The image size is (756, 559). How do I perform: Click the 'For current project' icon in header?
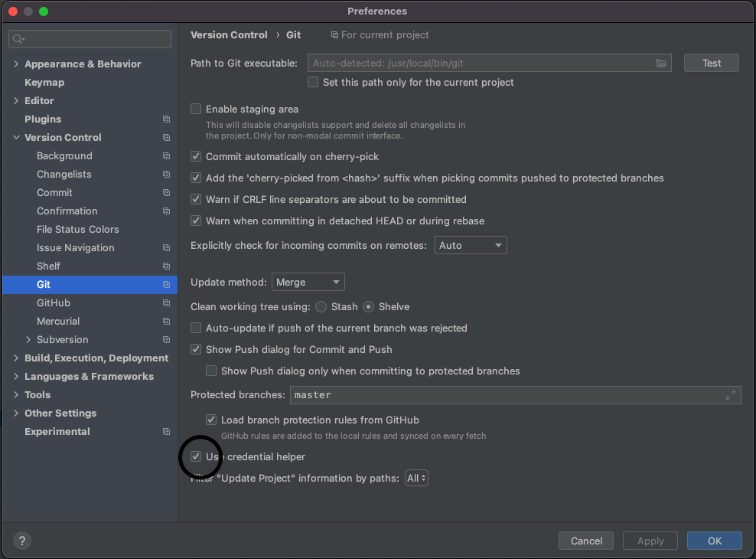point(334,34)
